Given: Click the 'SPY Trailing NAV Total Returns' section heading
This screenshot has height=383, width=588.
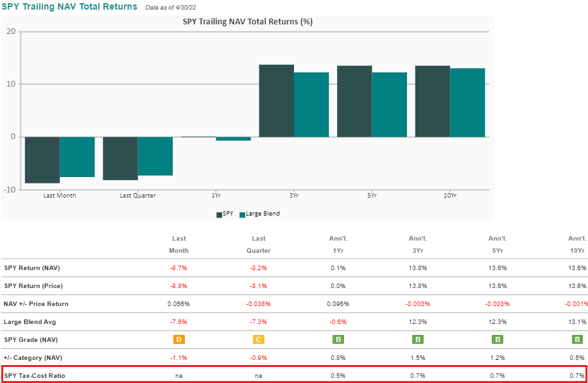Looking at the screenshot, I should click(69, 7).
